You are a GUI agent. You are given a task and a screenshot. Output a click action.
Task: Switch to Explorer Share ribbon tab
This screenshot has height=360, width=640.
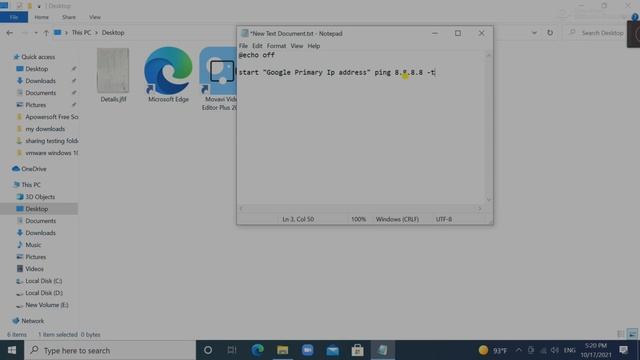69,17
